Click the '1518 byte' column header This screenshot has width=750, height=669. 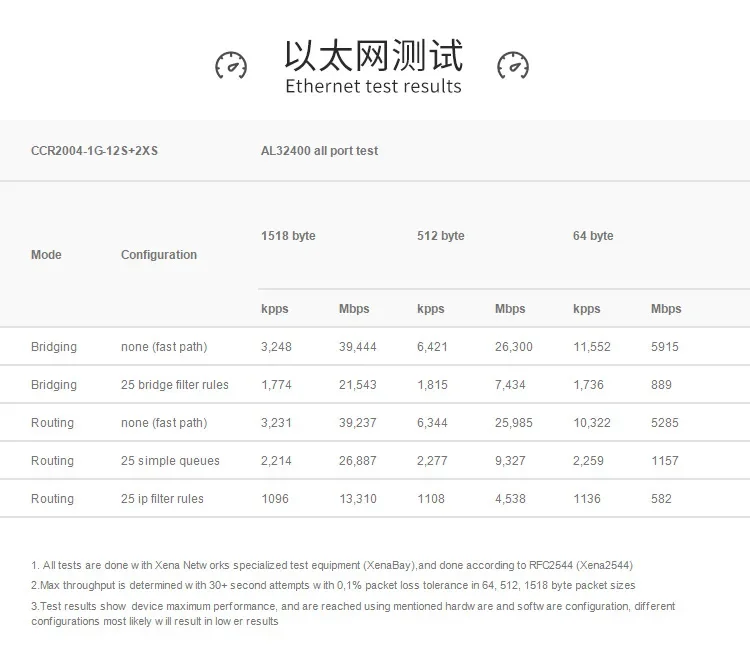click(288, 236)
